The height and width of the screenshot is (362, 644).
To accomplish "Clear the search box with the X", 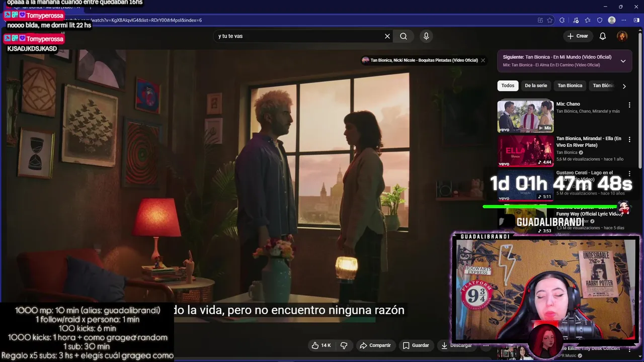I will (387, 36).
